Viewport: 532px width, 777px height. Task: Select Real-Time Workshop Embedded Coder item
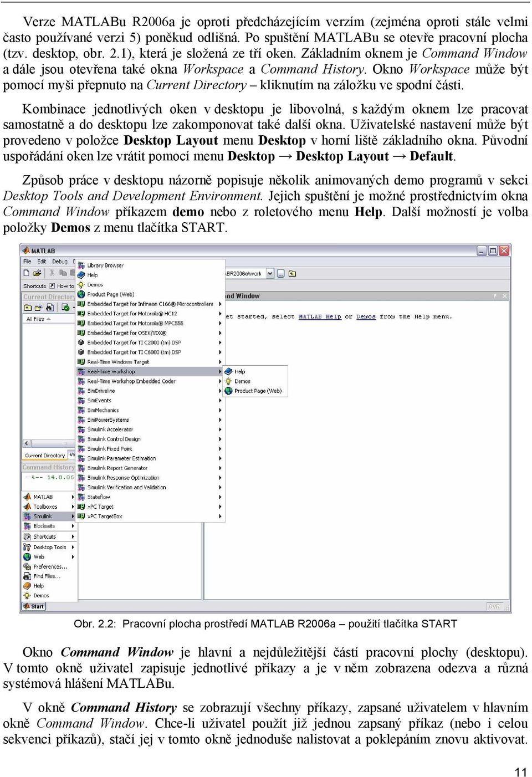[x=151, y=381]
